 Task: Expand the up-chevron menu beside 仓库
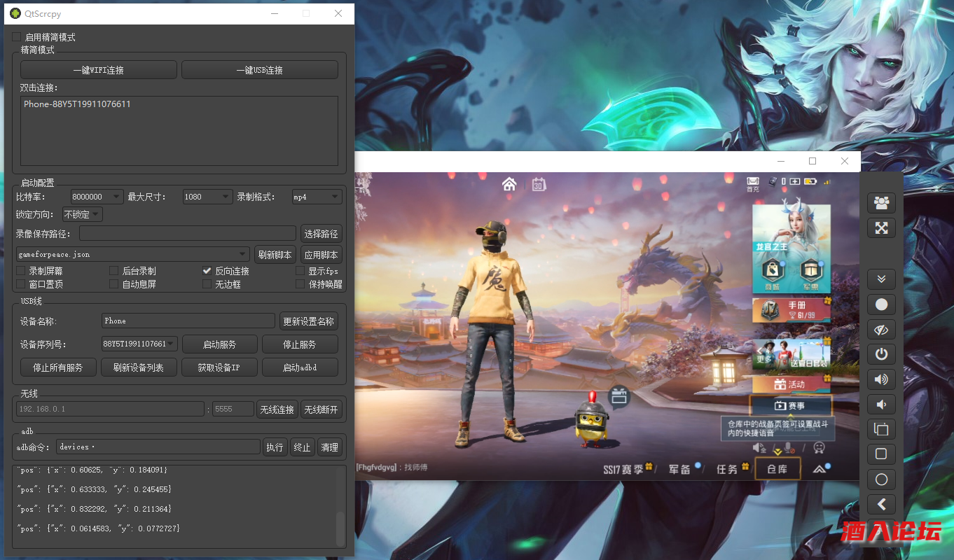click(819, 468)
